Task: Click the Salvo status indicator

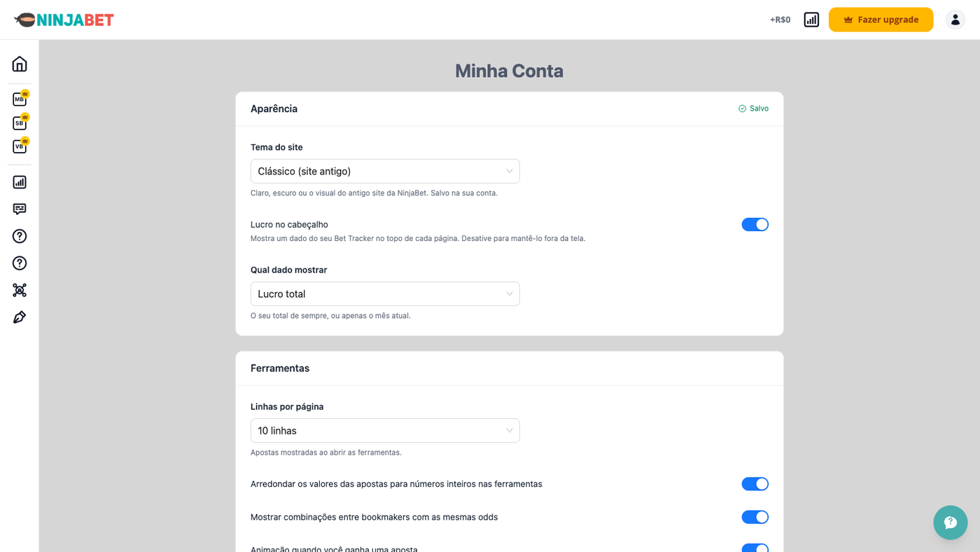Action: click(x=753, y=109)
